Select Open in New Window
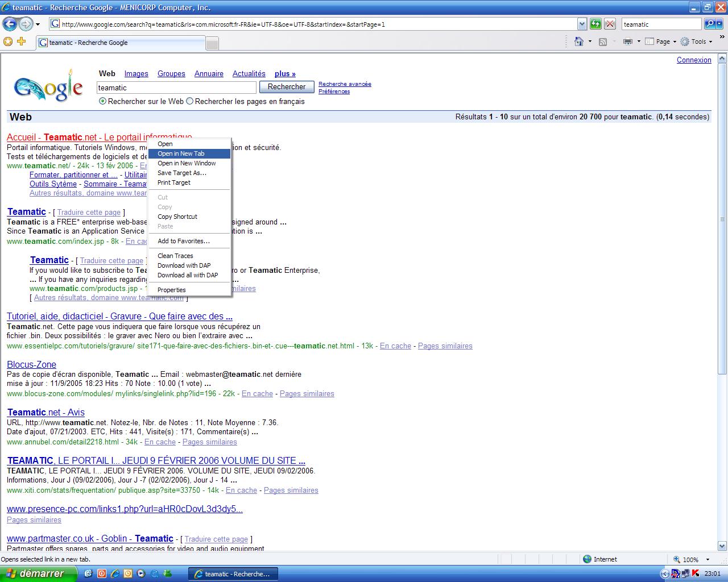The width and height of the screenshot is (728, 582). (189, 163)
